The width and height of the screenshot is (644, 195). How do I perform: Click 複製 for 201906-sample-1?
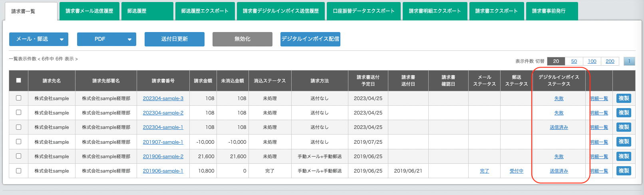[624, 171]
